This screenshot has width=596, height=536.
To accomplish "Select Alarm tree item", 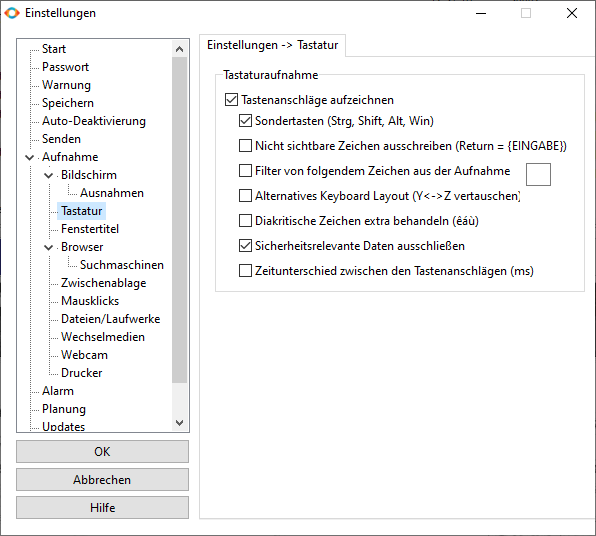I will [58, 391].
